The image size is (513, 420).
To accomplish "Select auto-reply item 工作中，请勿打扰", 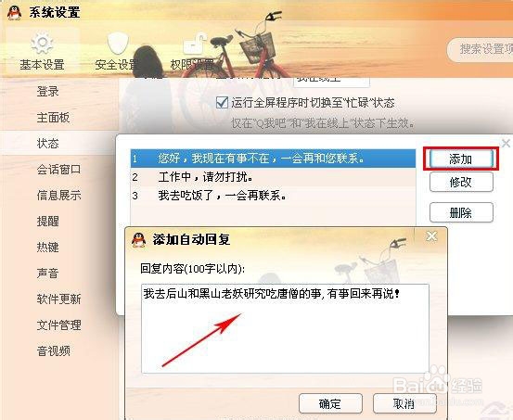I will (273, 177).
